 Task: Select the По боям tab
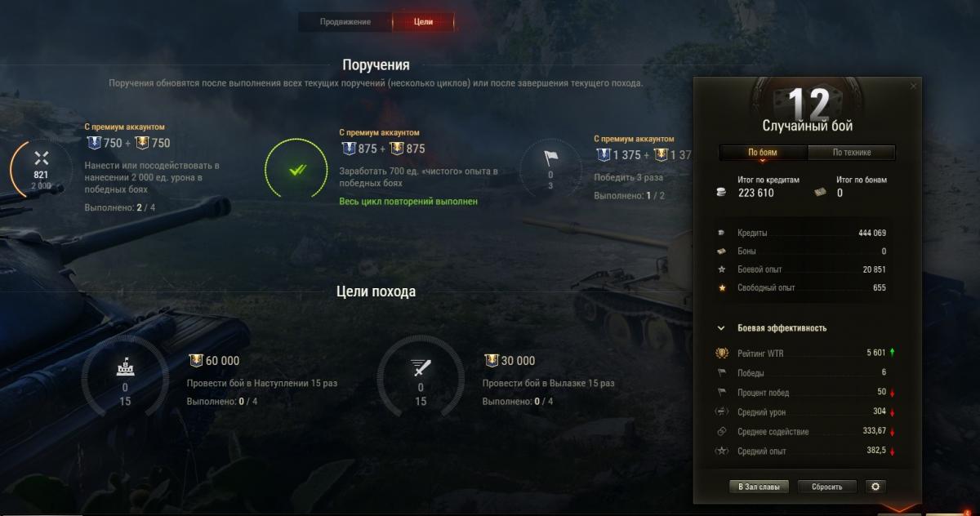(763, 153)
